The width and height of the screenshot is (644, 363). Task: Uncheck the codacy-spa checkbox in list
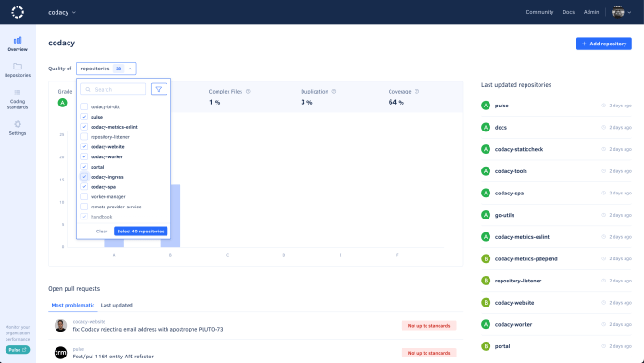coord(84,187)
